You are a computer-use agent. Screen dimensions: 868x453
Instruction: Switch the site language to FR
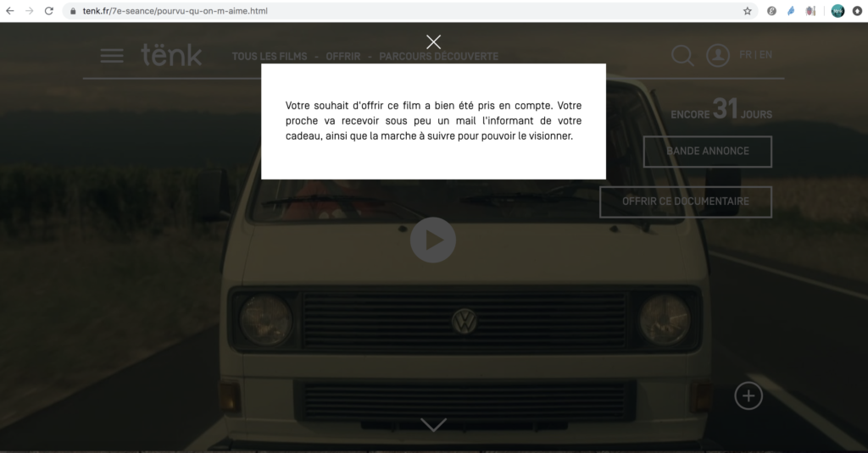pos(746,55)
